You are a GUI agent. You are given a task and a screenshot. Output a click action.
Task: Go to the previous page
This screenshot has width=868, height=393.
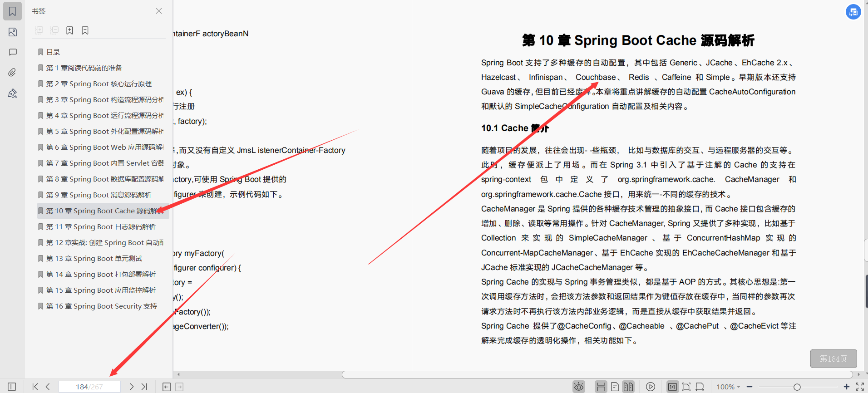(x=48, y=387)
